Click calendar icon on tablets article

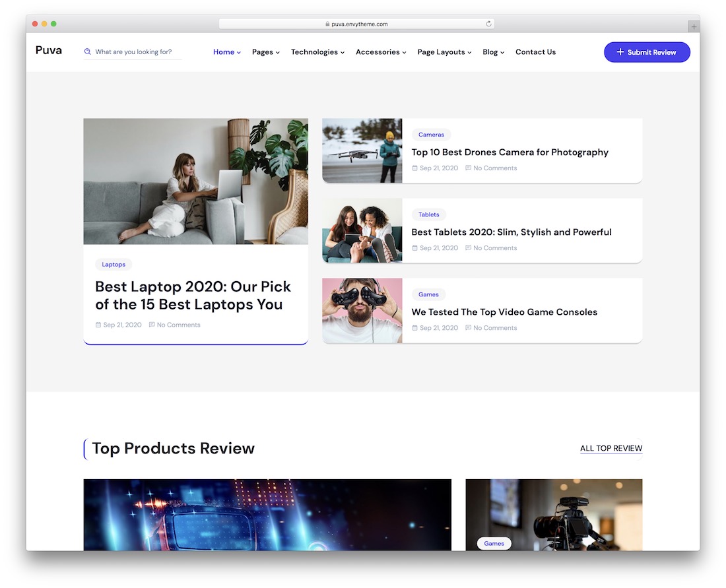click(415, 248)
